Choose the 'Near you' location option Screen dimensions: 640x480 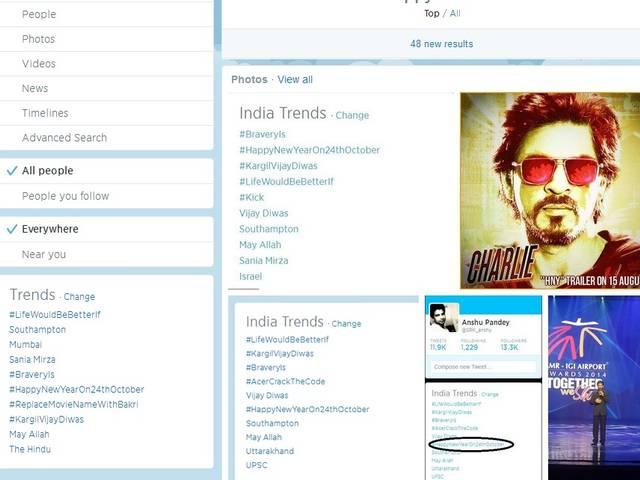coord(107,254)
